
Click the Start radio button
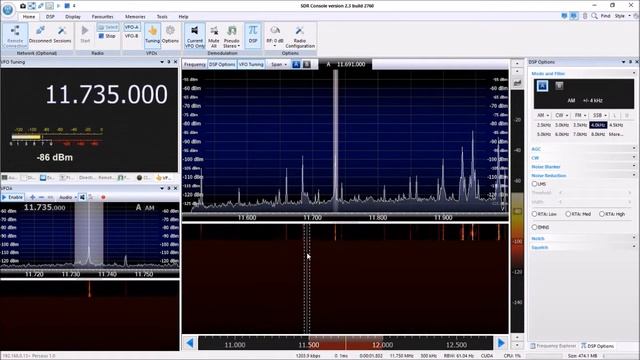85,34
